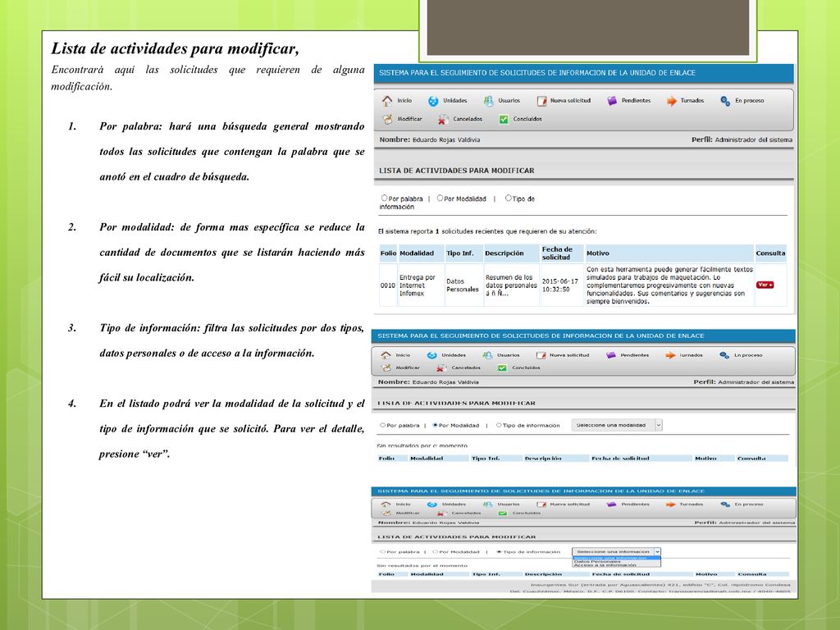Click the Consulta column header in the top table
Screen dimensions: 840x630
770,253
